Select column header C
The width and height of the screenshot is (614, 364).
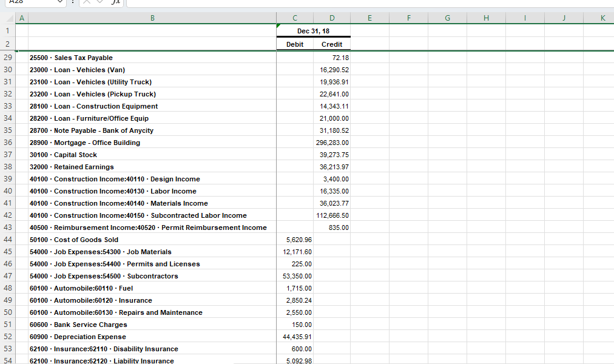295,18
